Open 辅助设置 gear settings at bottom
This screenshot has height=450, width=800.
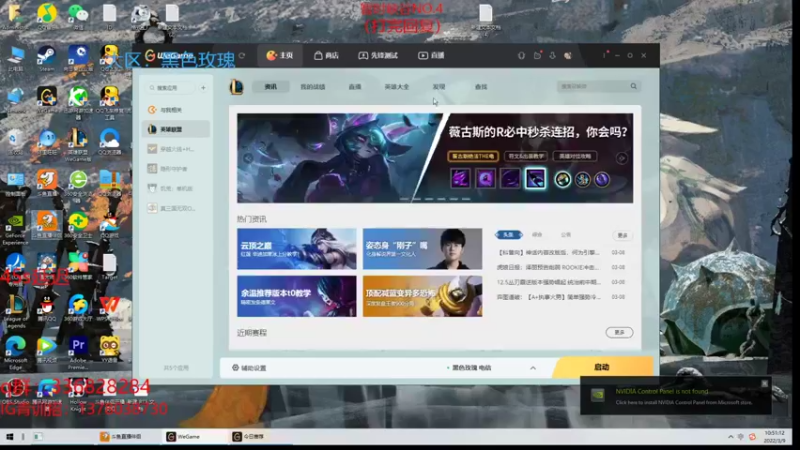tap(249, 368)
